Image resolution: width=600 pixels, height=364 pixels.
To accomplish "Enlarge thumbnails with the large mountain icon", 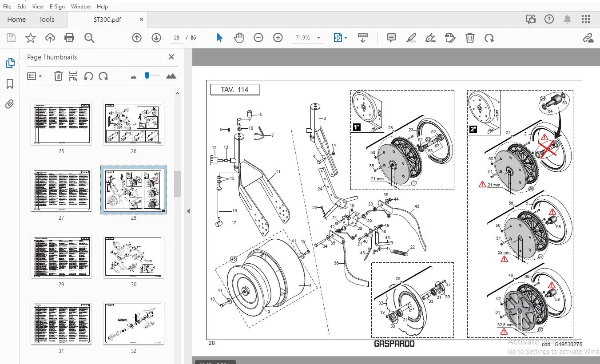I will click(171, 76).
